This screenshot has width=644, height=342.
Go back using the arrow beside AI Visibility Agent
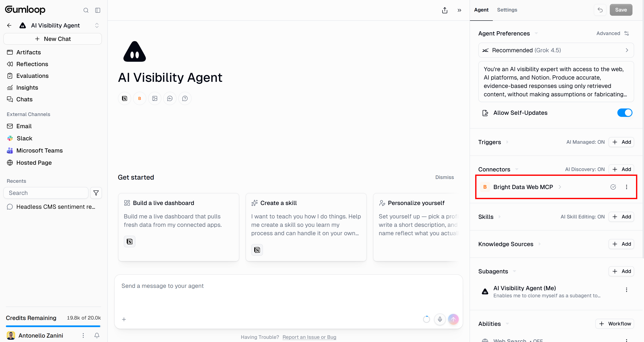coord(9,25)
